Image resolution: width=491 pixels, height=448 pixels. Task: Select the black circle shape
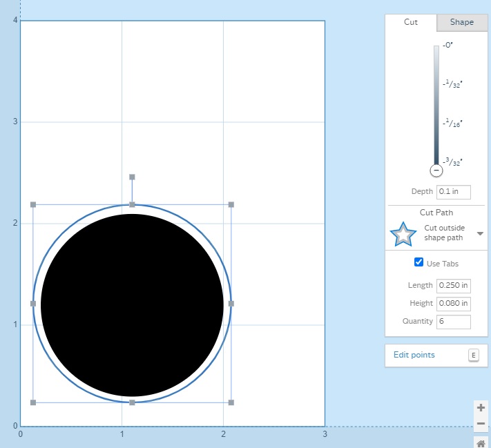132,305
